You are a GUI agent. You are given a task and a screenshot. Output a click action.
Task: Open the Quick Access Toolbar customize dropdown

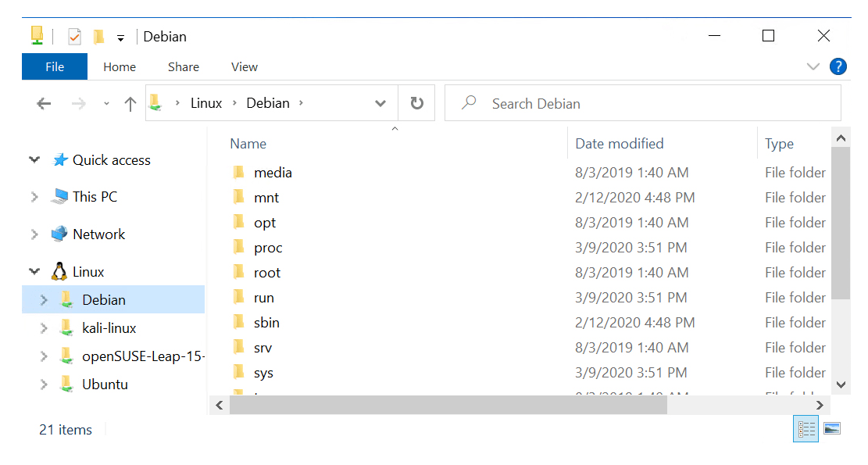pyautogui.click(x=120, y=38)
